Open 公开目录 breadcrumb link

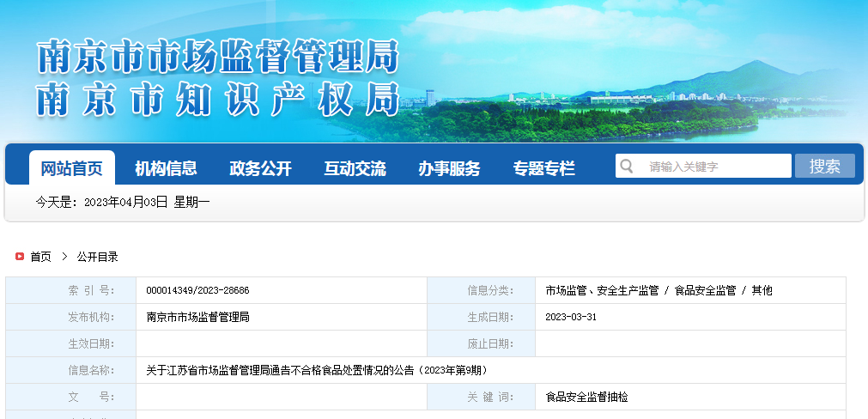(97, 257)
